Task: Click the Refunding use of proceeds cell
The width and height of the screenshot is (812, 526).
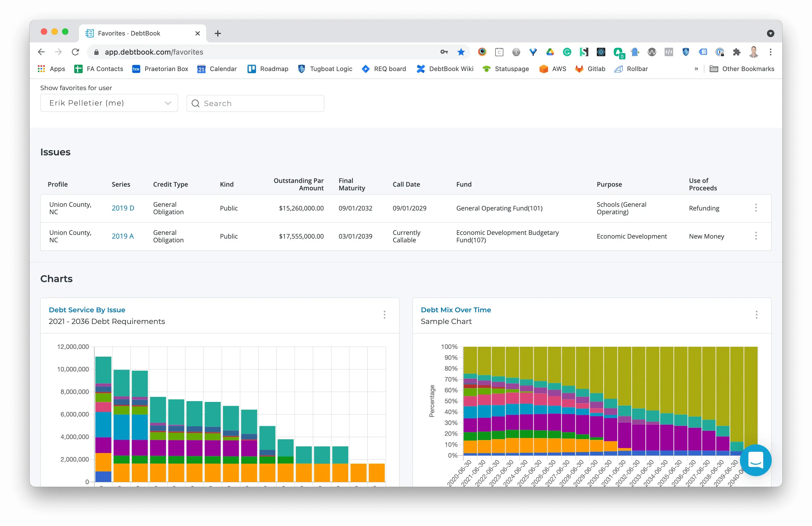Action: point(704,208)
